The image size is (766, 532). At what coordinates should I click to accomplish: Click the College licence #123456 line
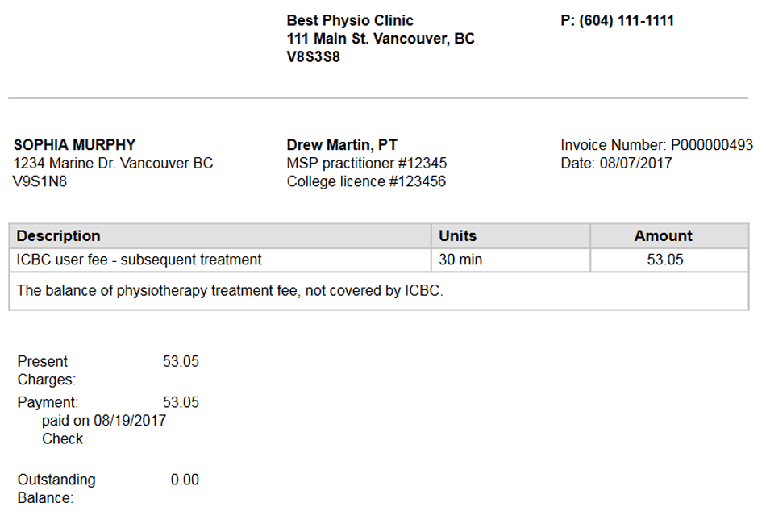coord(366,182)
